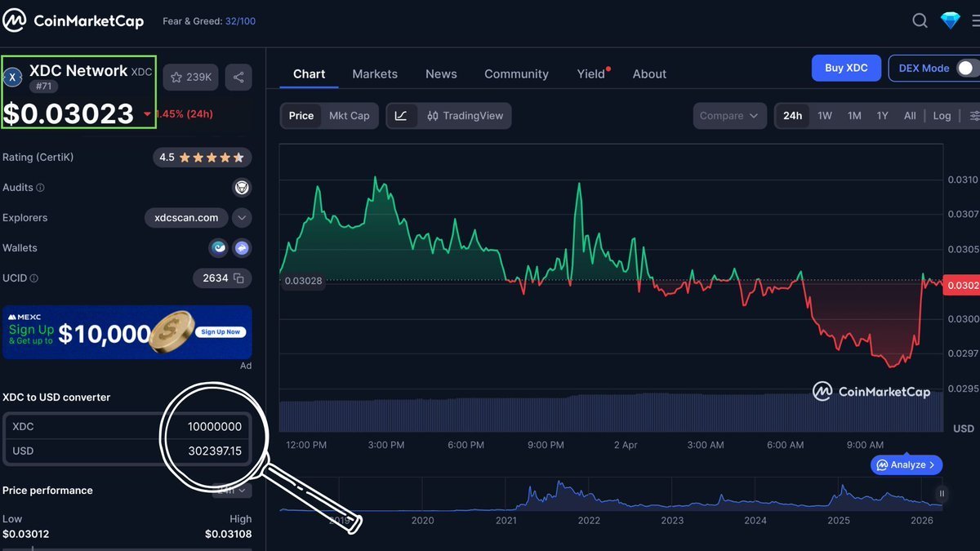The image size is (980, 551).
Task: Click 2021 on the history timeline
Action: tap(506, 520)
